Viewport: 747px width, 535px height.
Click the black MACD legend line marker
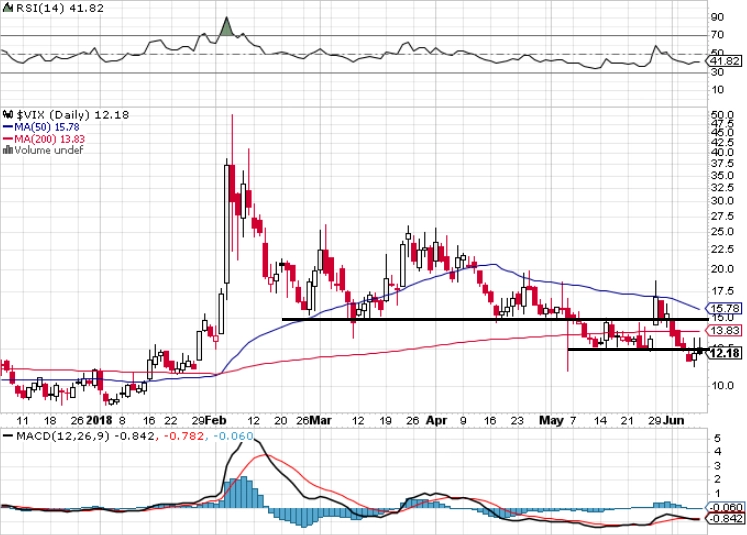click(8, 436)
